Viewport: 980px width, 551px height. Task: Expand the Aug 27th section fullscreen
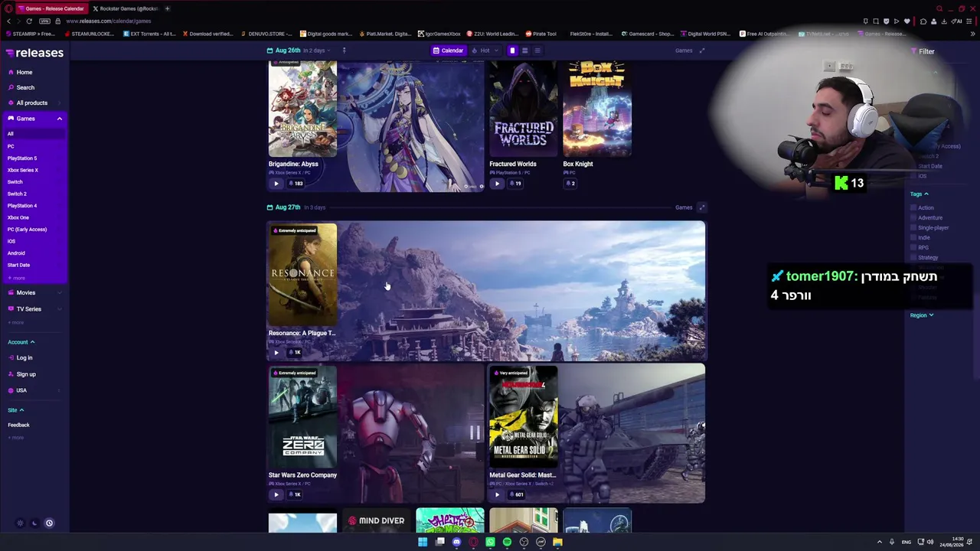click(701, 207)
